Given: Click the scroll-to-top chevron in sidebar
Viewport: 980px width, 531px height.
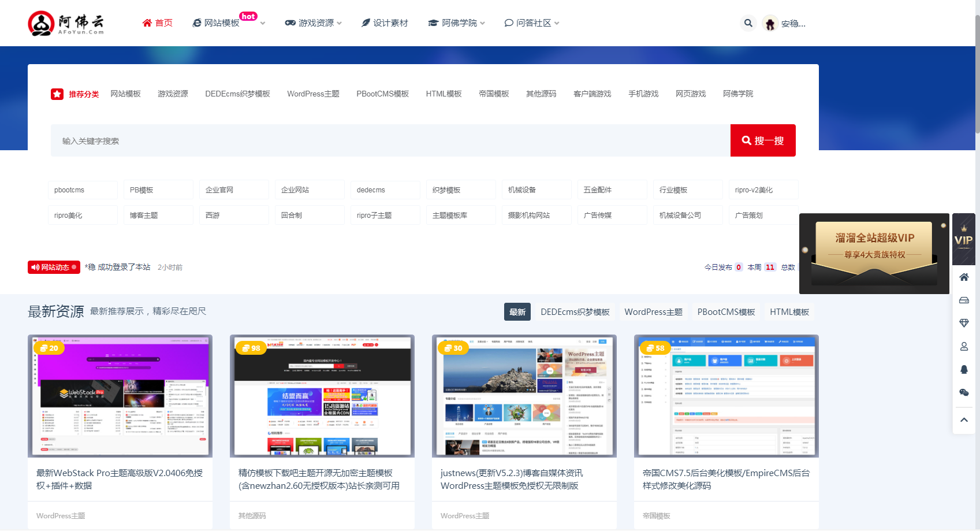Looking at the screenshot, I should pos(964,419).
